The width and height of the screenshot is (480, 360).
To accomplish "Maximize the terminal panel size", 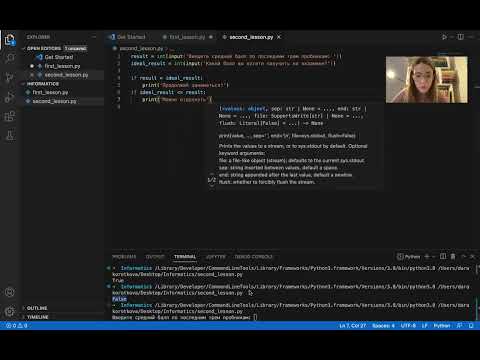I will tap(464, 256).
